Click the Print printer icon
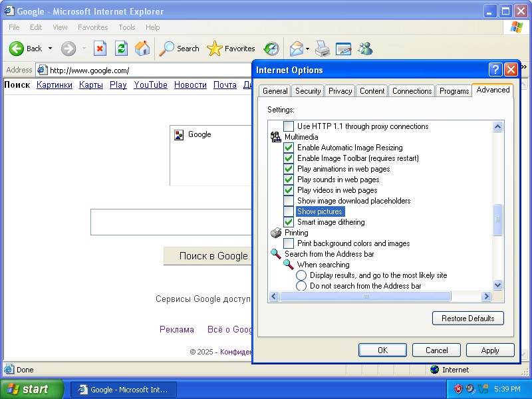The height and width of the screenshot is (399, 532). click(x=322, y=49)
